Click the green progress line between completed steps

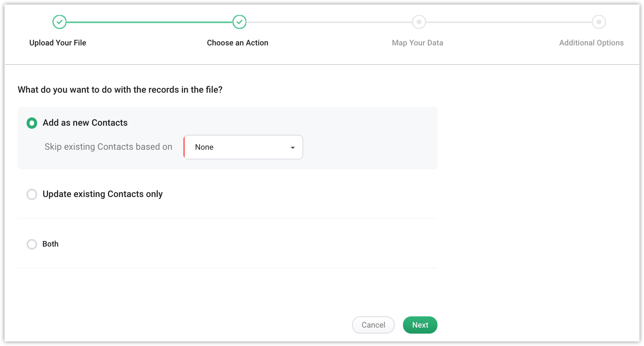coord(149,22)
